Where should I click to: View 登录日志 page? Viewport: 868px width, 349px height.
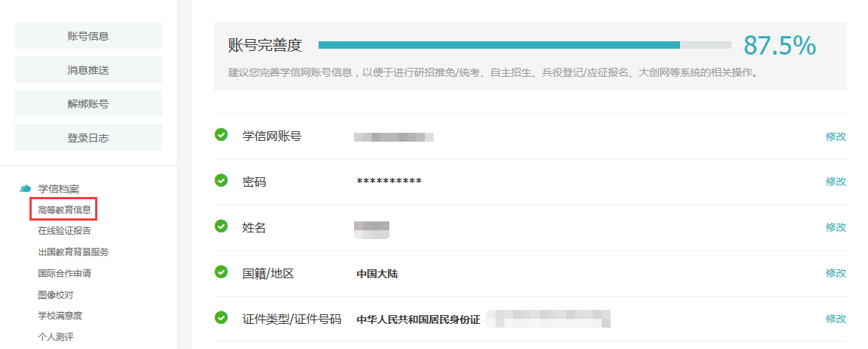pos(88,137)
